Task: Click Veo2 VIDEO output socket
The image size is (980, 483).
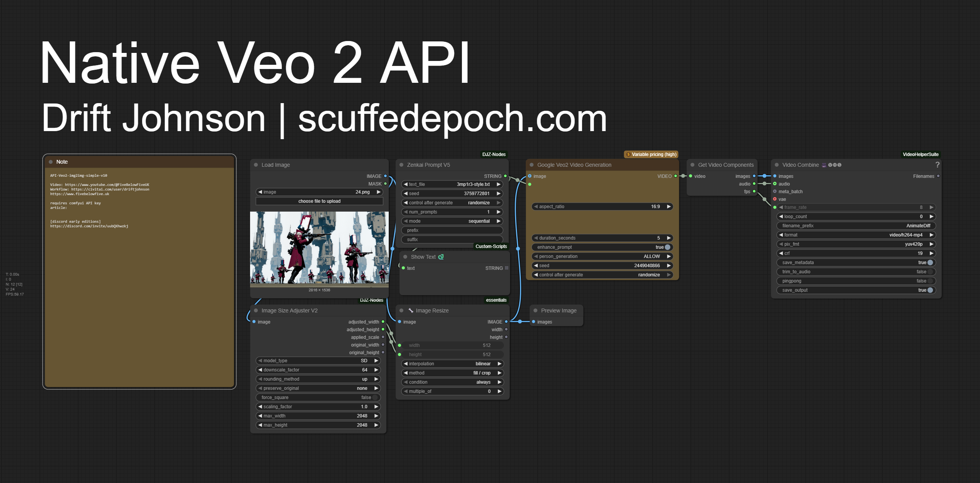Action: [x=676, y=176]
